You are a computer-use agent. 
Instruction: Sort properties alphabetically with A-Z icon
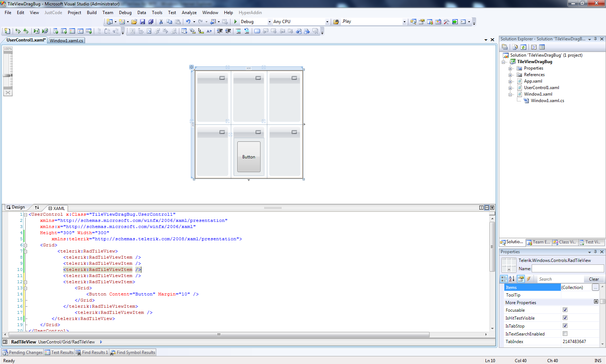tap(512, 279)
